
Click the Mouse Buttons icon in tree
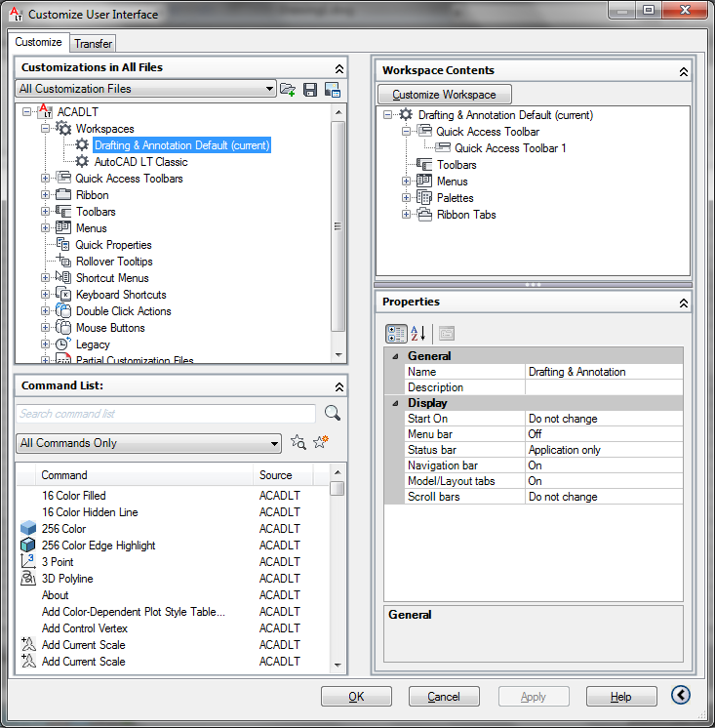click(63, 327)
